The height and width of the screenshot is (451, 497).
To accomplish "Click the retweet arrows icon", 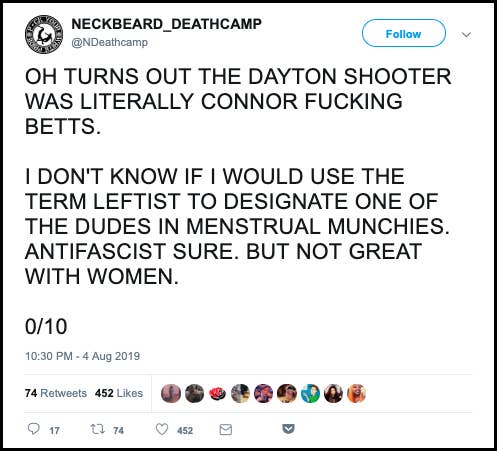I will click(x=98, y=429).
